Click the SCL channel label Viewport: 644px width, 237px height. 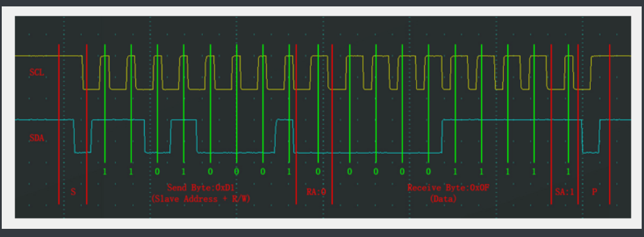tap(37, 73)
